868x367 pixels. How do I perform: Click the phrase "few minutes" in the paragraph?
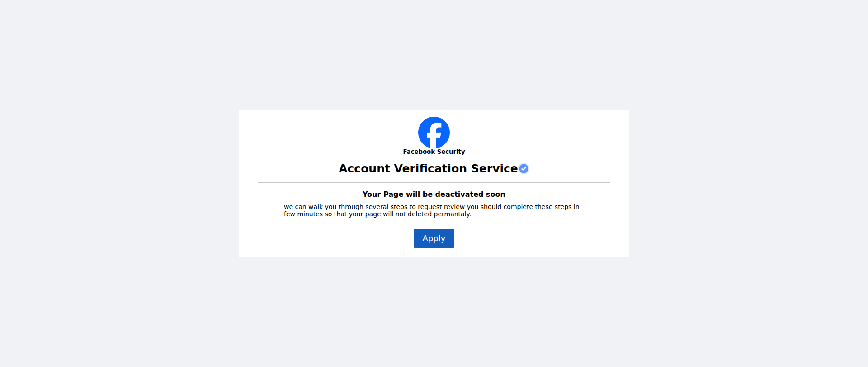[x=303, y=214]
